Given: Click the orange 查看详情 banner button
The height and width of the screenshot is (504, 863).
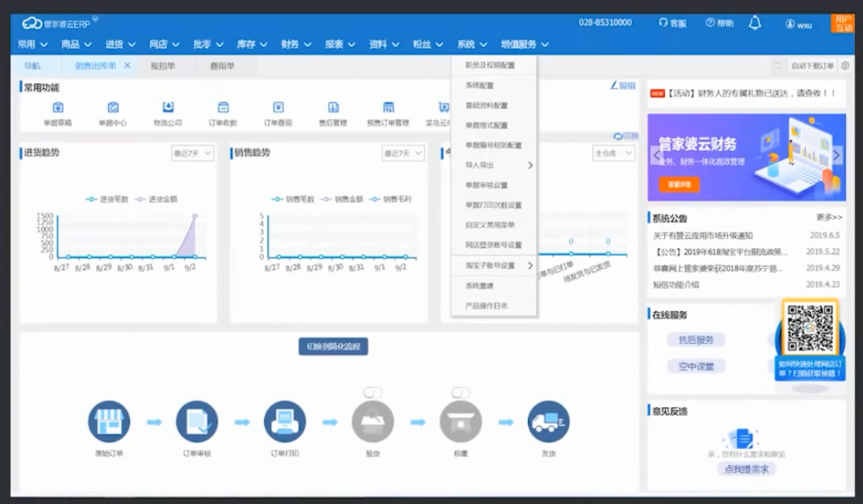Looking at the screenshot, I should [679, 184].
